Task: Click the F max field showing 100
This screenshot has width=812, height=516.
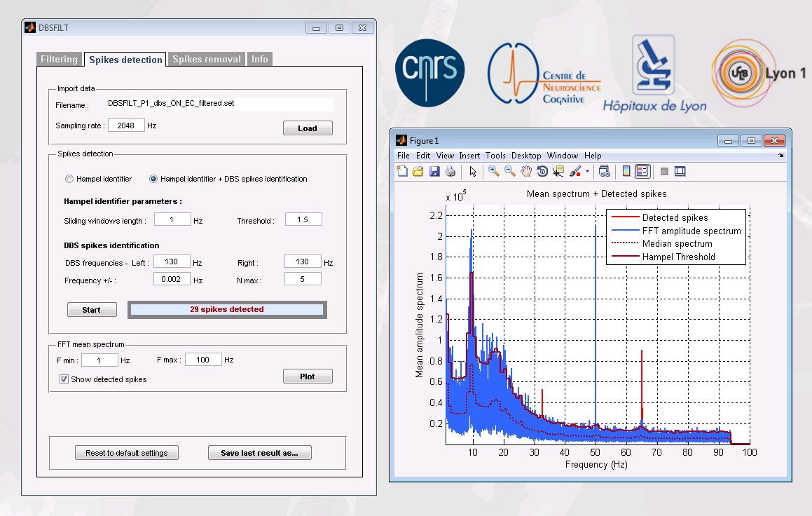Action: tap(203, 360)
